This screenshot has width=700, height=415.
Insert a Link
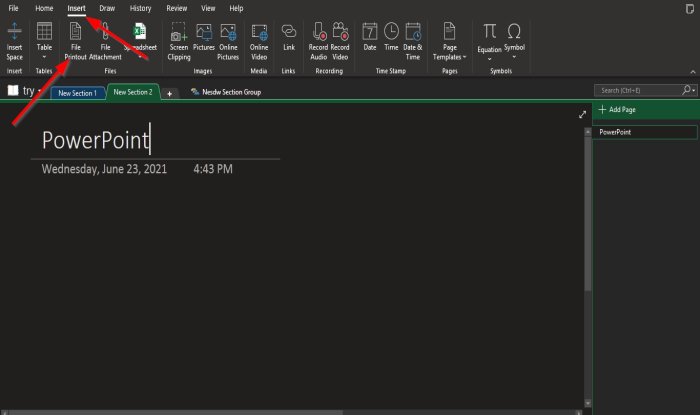point(289,37)
